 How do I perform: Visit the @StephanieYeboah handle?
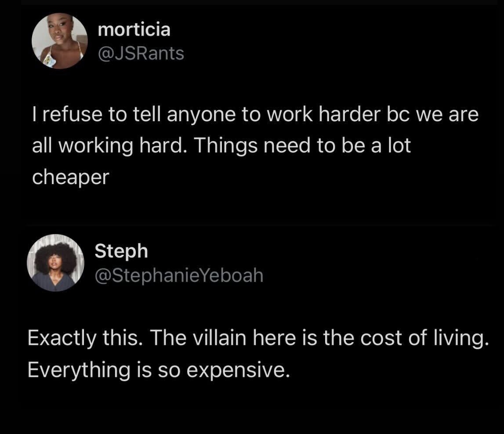(179, 275)
